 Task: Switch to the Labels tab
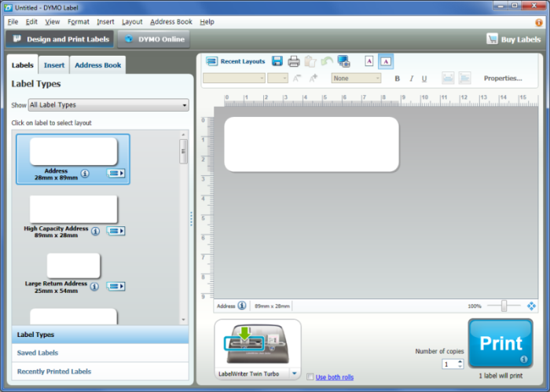[23, 65]
